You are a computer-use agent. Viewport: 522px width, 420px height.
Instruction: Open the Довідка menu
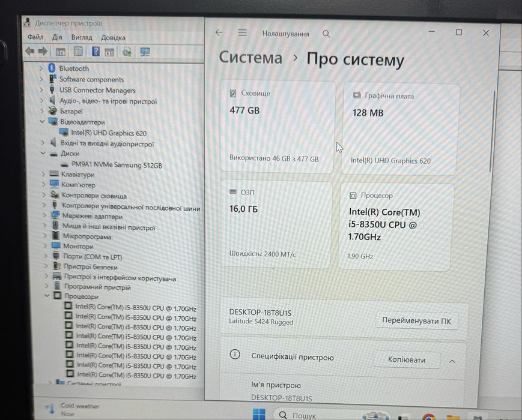pos(113,38)
